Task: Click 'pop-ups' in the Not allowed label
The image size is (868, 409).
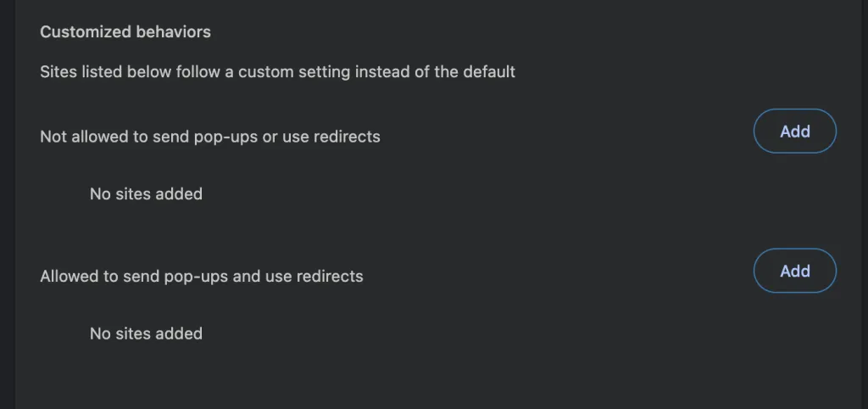Action: (x=229, y=137)
